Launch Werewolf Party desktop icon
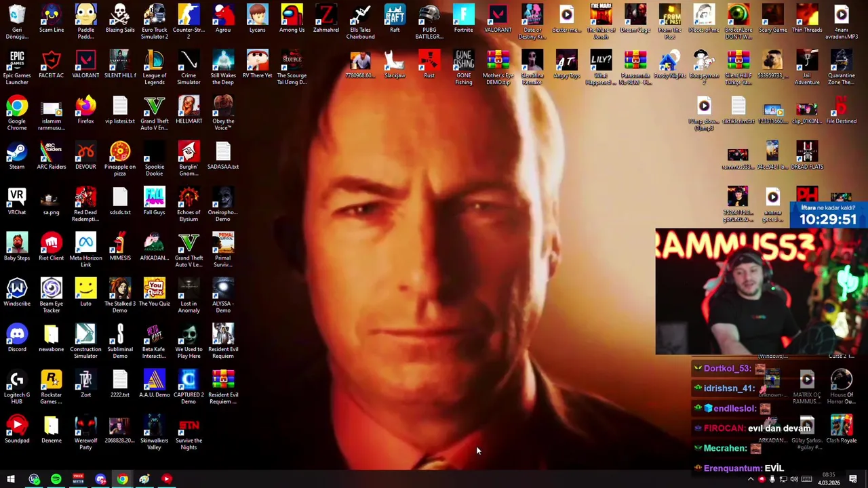 point(85,432)
